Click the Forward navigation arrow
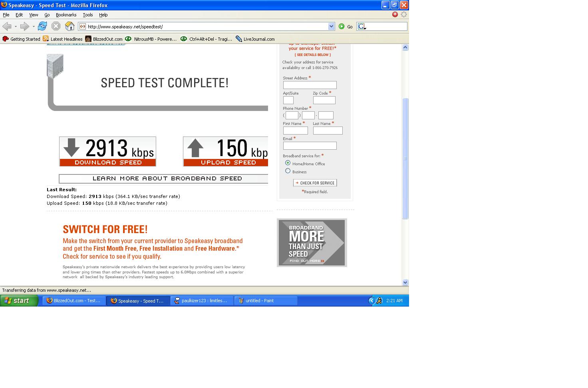588x388 pixels. [x=25, y=26]
